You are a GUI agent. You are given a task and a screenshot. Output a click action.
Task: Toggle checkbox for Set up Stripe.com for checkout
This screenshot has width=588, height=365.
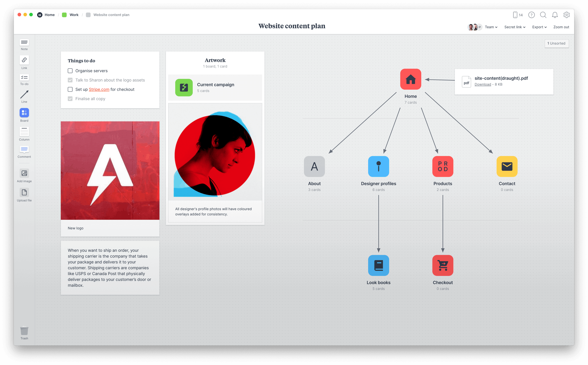coord(70,89)
